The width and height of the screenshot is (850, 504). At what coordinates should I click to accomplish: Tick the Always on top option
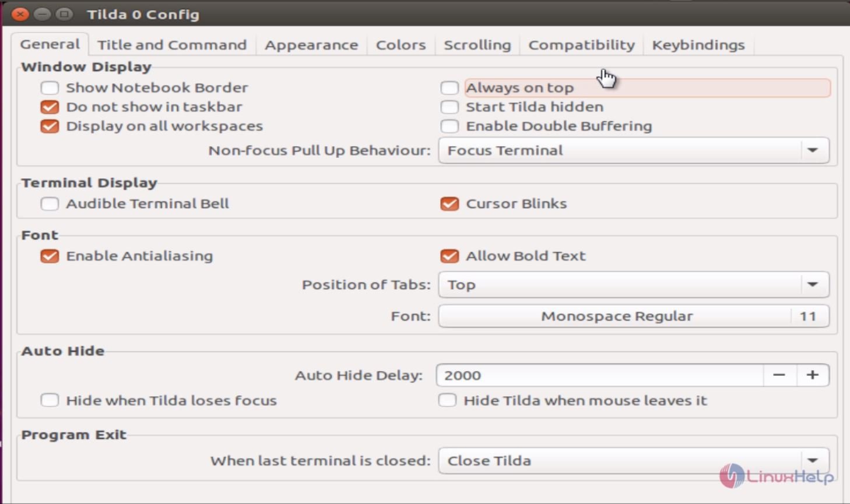point(449,88)
